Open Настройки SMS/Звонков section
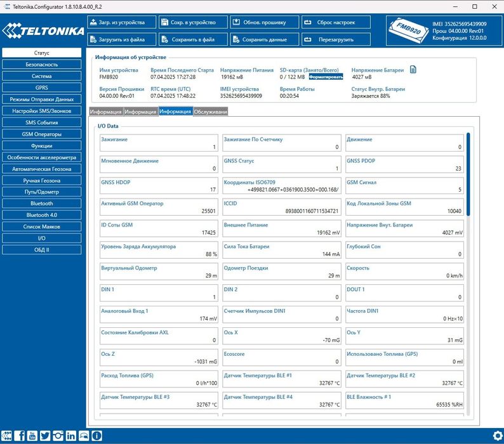Image resolution: width=504 pixels, height=444 pixels. [x=41, y=111]
